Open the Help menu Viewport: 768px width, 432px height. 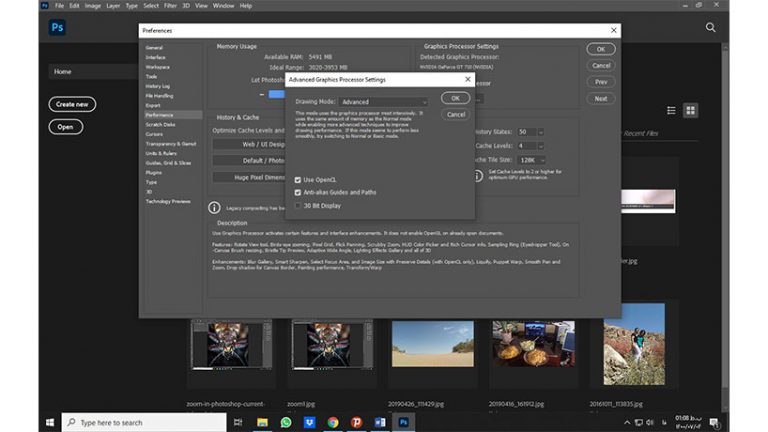pos(246,6)
